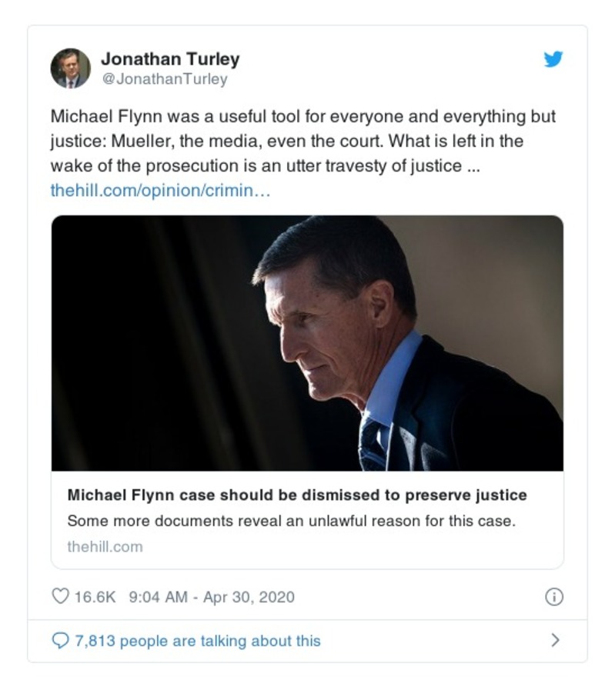Screen dimensions: 615x700
Task: Click the 7,813 number in the footer
Action: tap(95, 640)
